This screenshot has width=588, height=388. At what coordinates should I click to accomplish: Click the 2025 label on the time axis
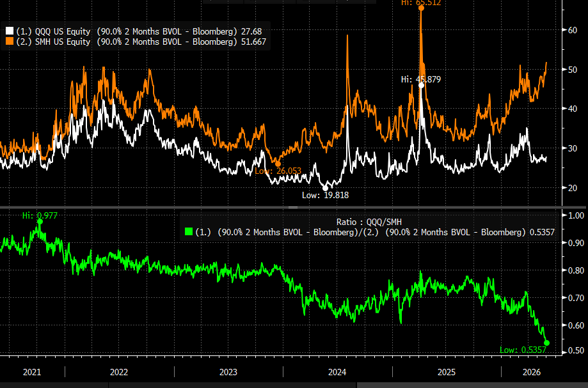point(447,372)
